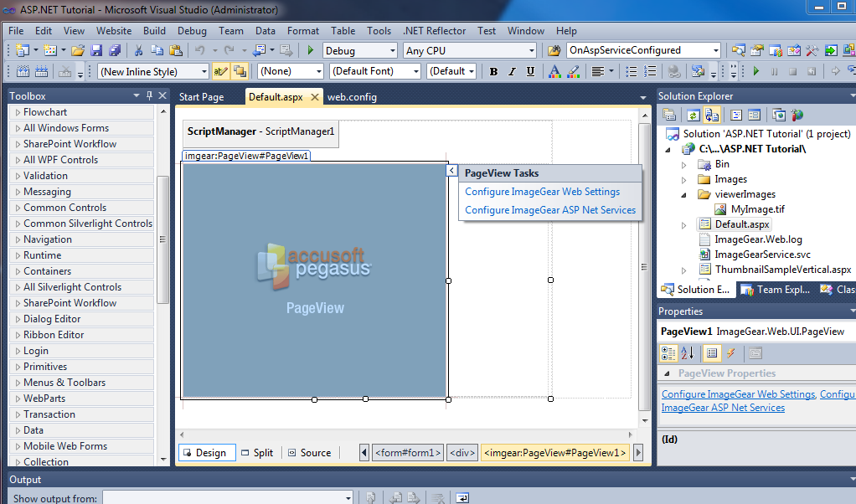
Task: Click the Refresh icon in Solution Explorer
Action: [694, 115]
